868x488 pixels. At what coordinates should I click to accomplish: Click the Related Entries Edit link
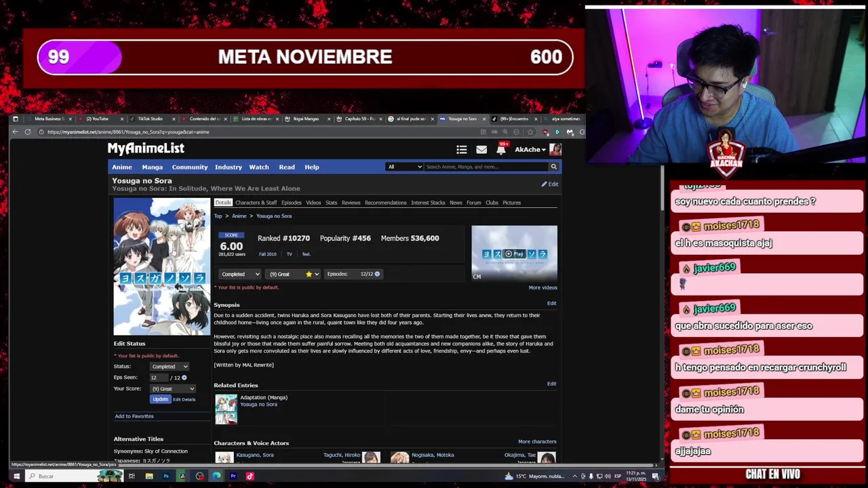pyautogui.click(x=551, y=384)
